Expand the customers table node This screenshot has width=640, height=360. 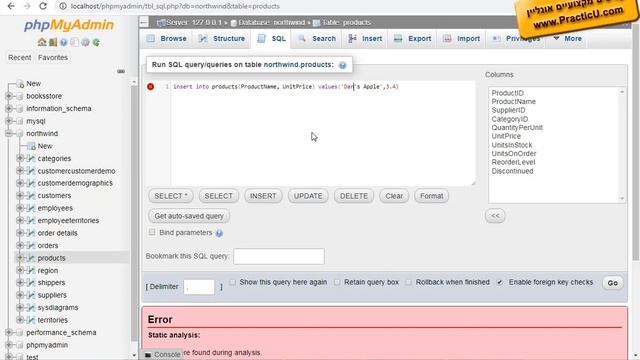tap(20, 196)
